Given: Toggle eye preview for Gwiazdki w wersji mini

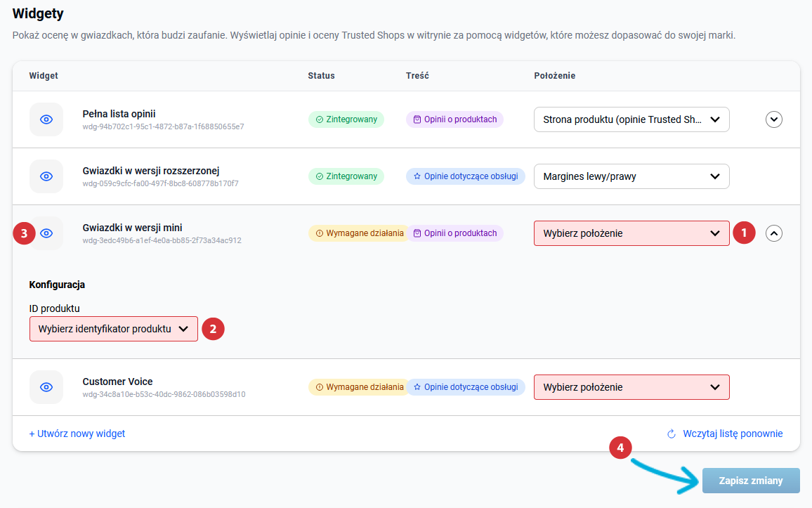Looking at the screenshot, I should point(46,233).
